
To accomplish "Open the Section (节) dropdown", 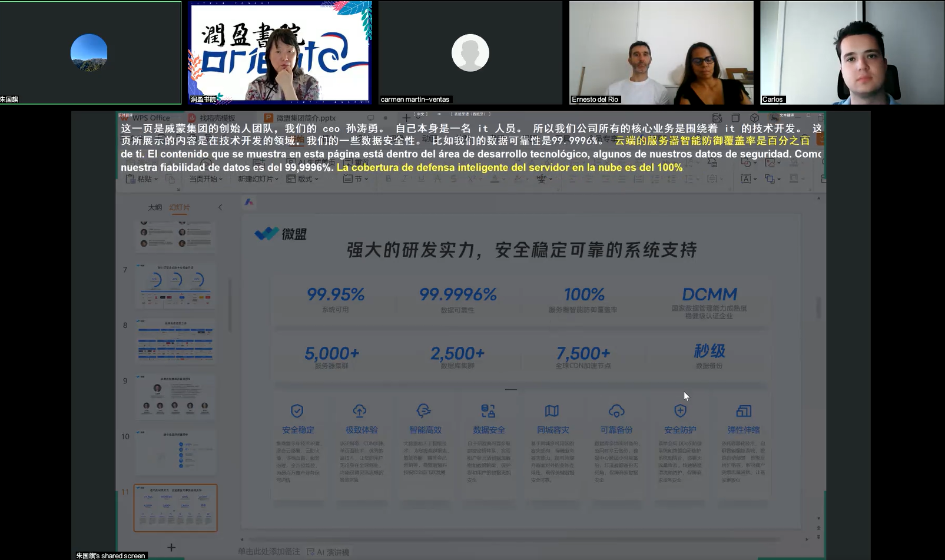I will (367, 179).
